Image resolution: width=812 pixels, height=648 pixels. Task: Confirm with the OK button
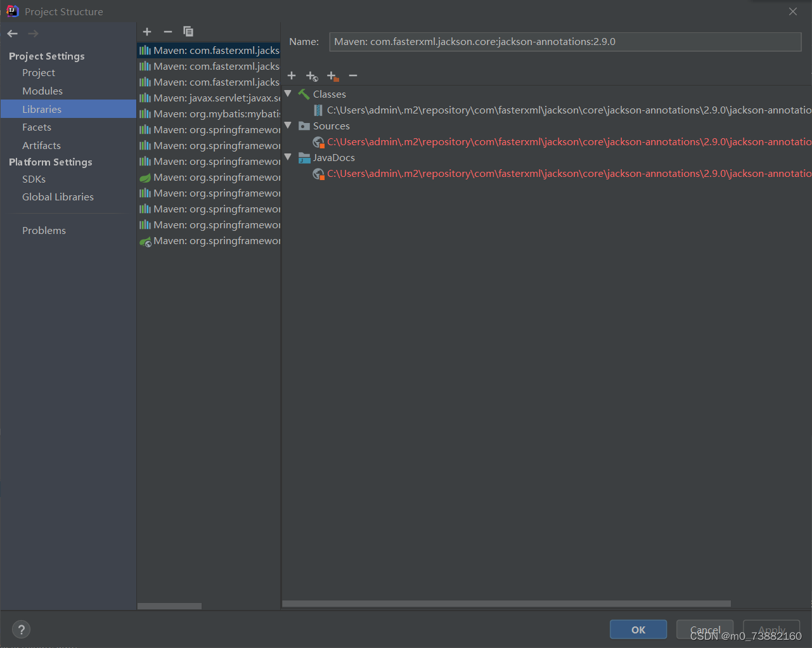[638, 630]
